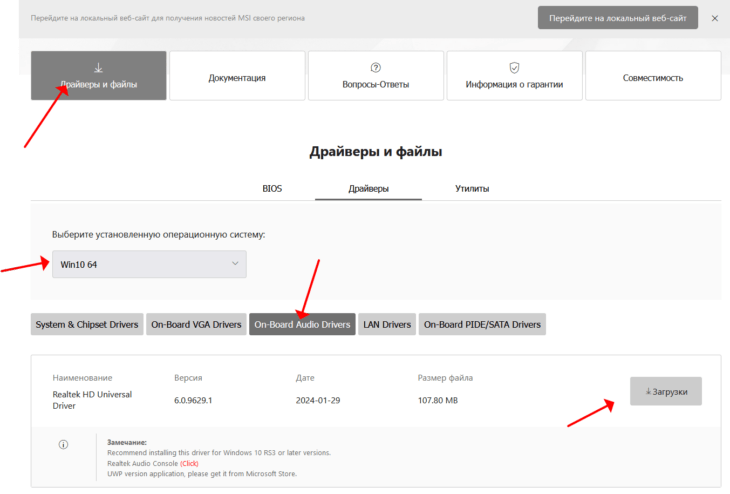Click the banner text about MSI regional news

pos(168,18)
